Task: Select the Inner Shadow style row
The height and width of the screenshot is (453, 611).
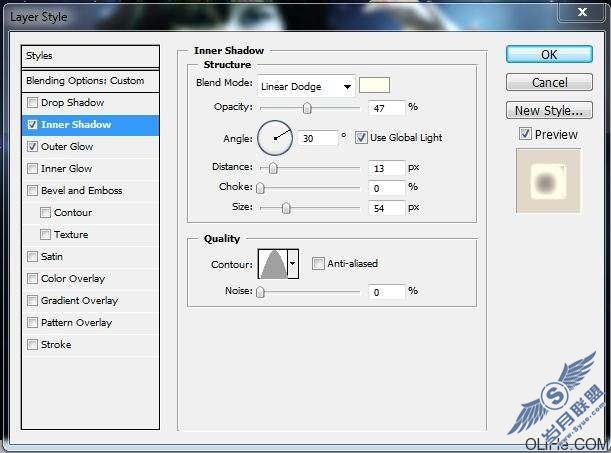Action: [x=90, y=125]
